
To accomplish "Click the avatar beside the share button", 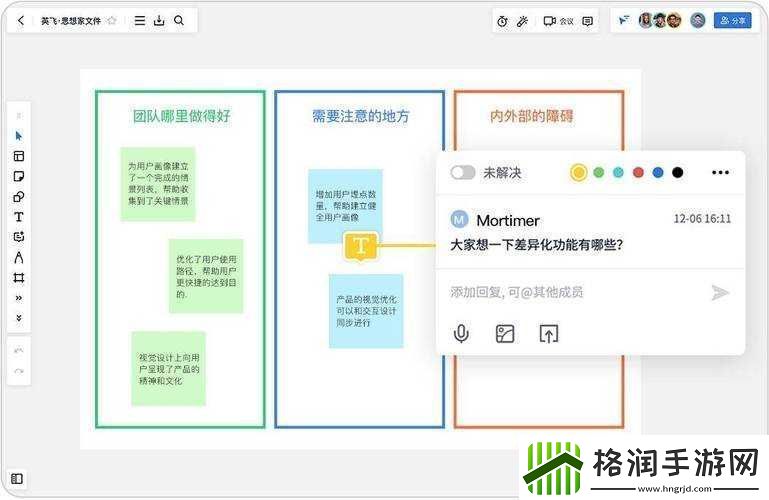I will pyautogui.click(x=697, y=20).
